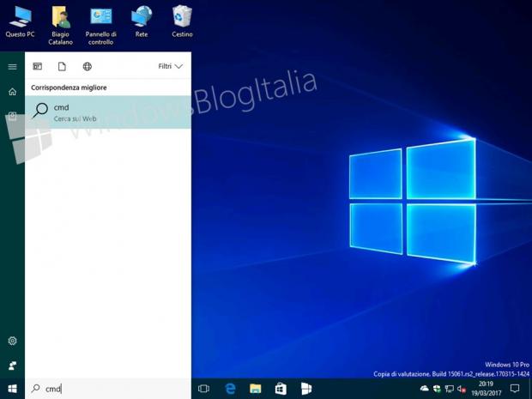Click the Windows Start button

(x=12, y=389)
